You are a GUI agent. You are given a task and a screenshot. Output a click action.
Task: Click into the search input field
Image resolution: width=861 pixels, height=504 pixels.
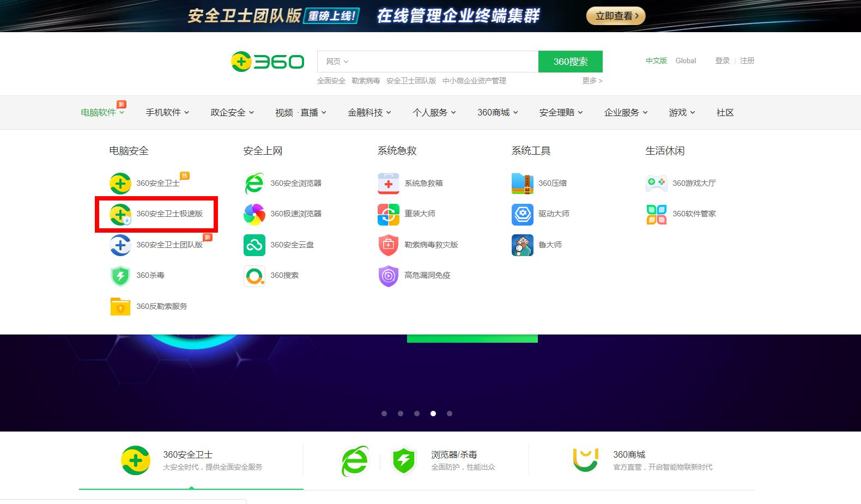[444, 62]
